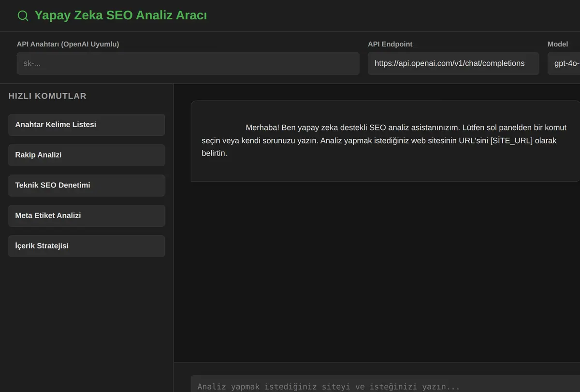Click the HIZLI KOMUTLAR sidebar heading
The height and width of the screenshot is (392, 580).
click(47, 96)
